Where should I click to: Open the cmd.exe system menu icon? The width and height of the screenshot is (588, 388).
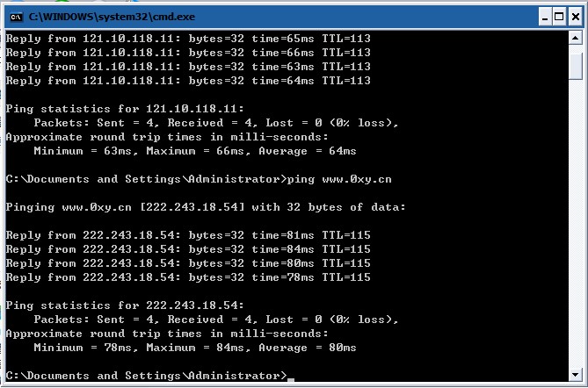tap(17, 17)
